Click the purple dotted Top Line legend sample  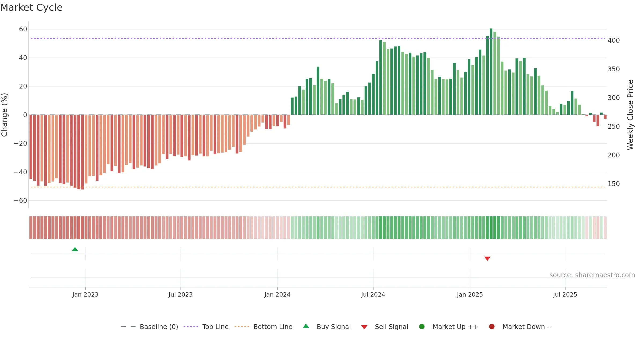pyautogui.click(x=191, y=327)
